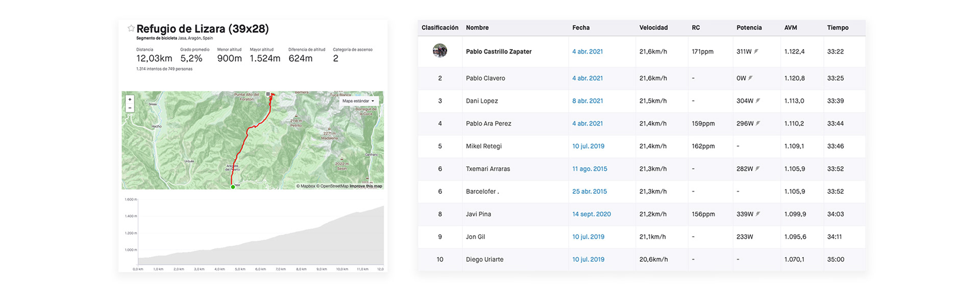This screenshot has width=980, height=305.
Task: Star the Refugio de Lizara segment
Action: point(131,29)
